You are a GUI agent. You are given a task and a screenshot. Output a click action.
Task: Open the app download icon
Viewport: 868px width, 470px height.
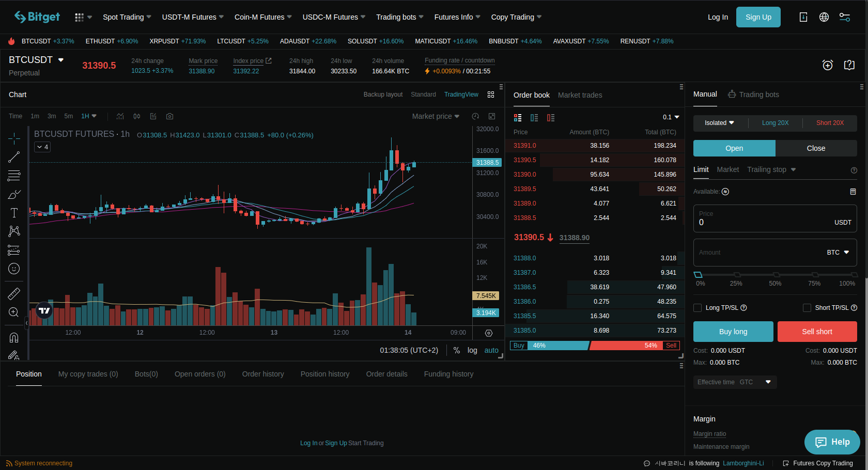click(x=803, y=17)
